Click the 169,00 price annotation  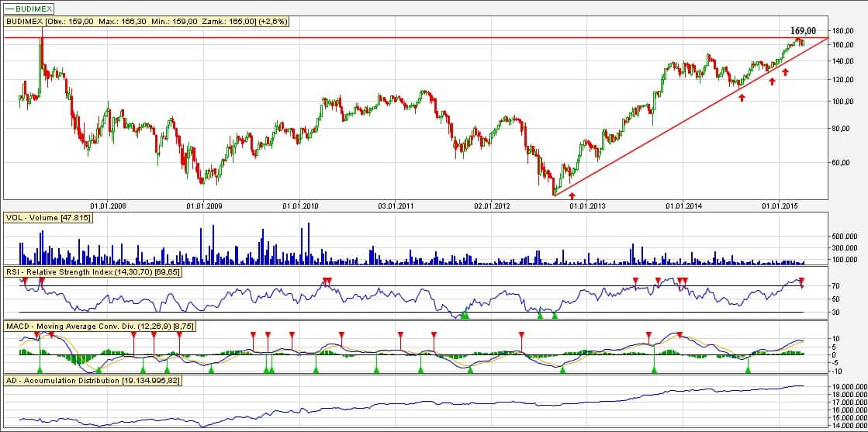click(x=803, y=30)
